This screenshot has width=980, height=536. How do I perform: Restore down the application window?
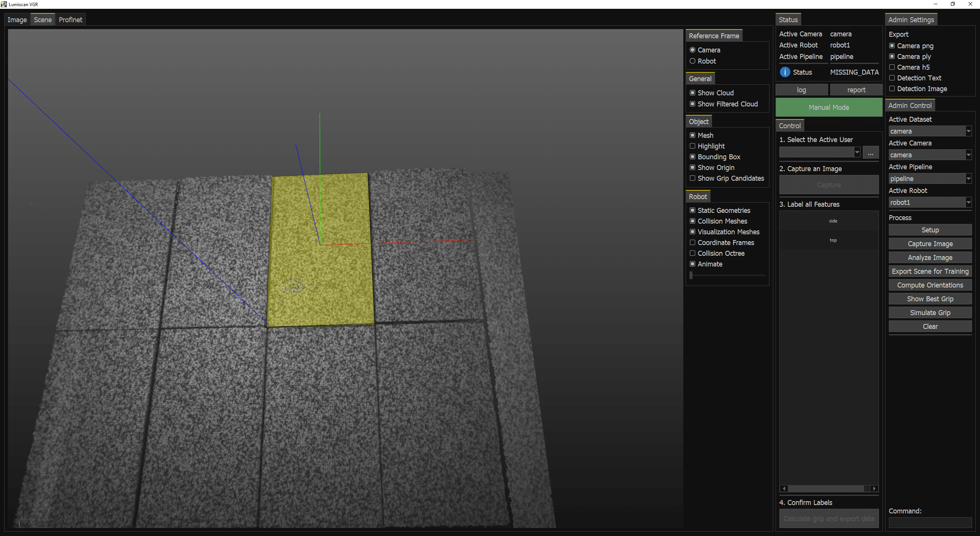[x=953, y=4]
